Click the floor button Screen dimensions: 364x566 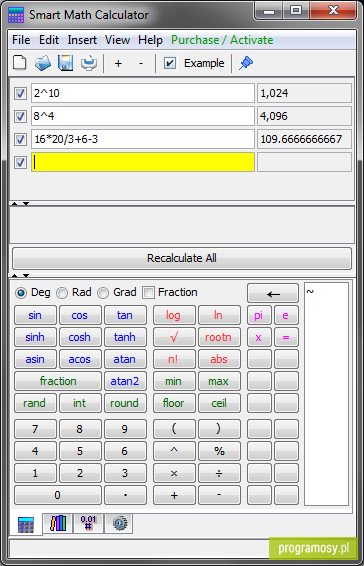click(174, 404)
